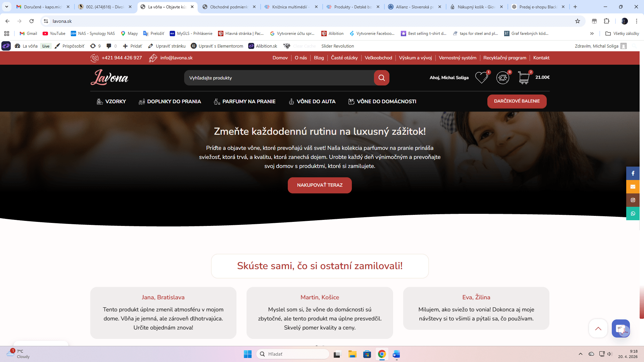
Task: Open WhatsApp sidebar contact icon
Action: pos(633,214)
